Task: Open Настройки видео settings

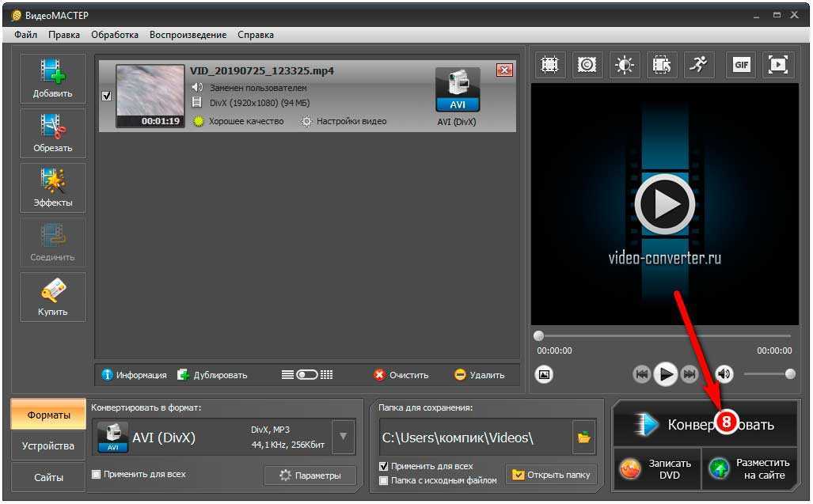Action: [x=344, y=121]
